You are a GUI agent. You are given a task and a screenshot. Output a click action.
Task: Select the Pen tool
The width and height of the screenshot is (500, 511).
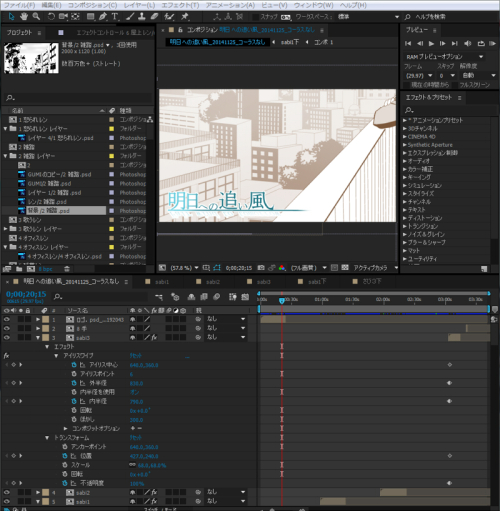click(x=103, y=16)
